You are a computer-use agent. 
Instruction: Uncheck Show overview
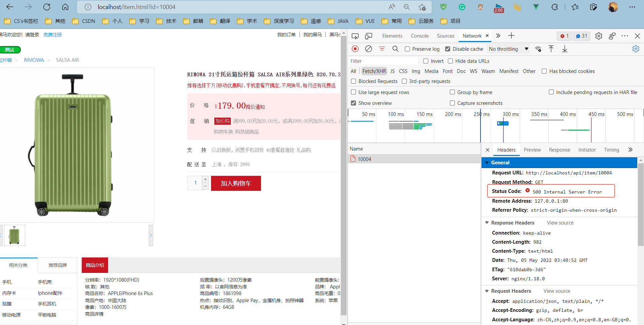tap(353, 103)
